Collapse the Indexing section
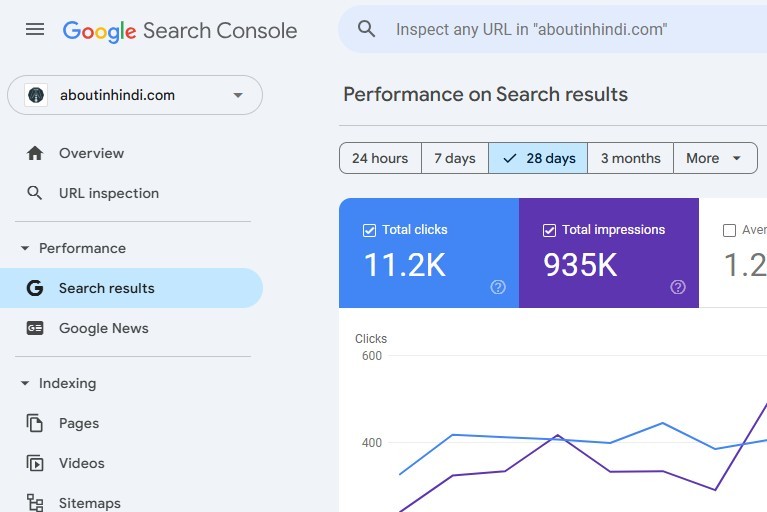This screenshot has width=767, height=512. [25, 383]
